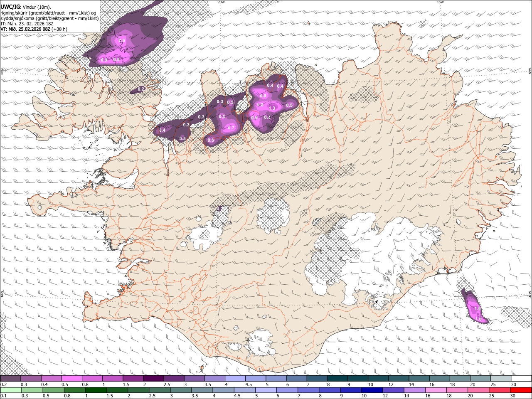Select the rain legend swatch between 14 and 16
This screenshot has width=532, height=399.
(x=414, y=390)
